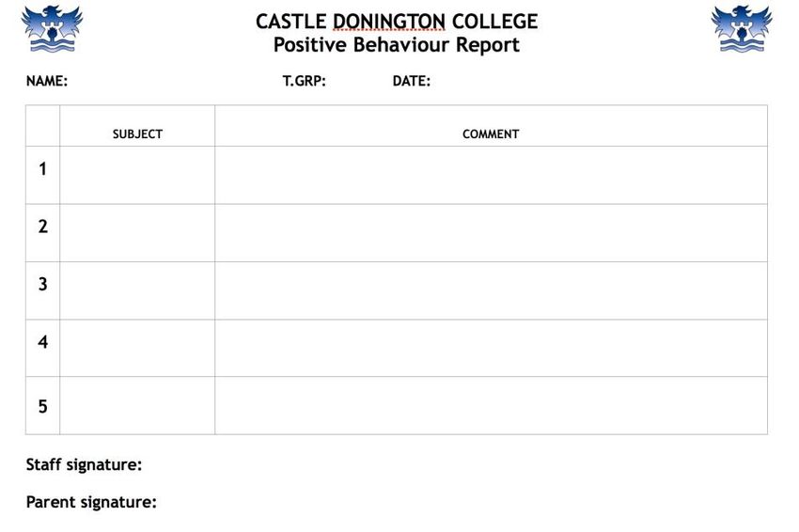Select the row number 5 cell
The width and height of the screenshot is (799, 532).
43,406
